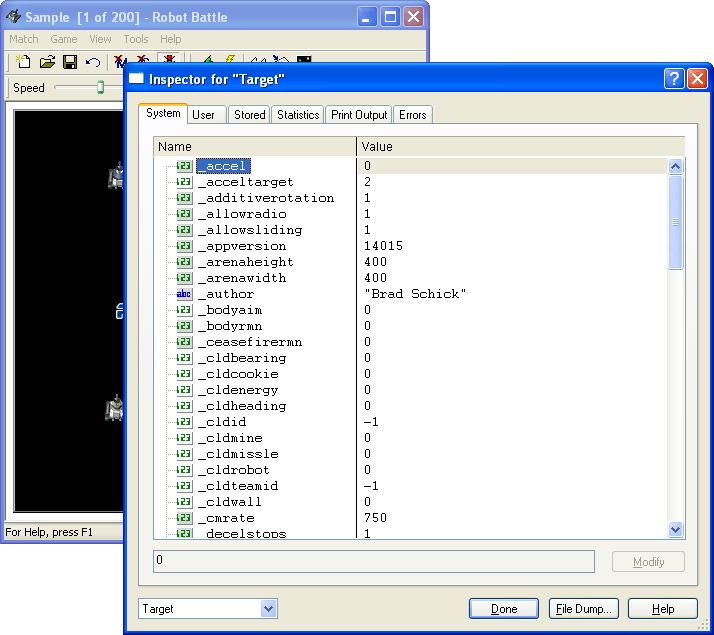The image size is (714, 635).
Task: Click the blue revert arrow icon in Robot Battle
Action: click(x=93, y=62)
